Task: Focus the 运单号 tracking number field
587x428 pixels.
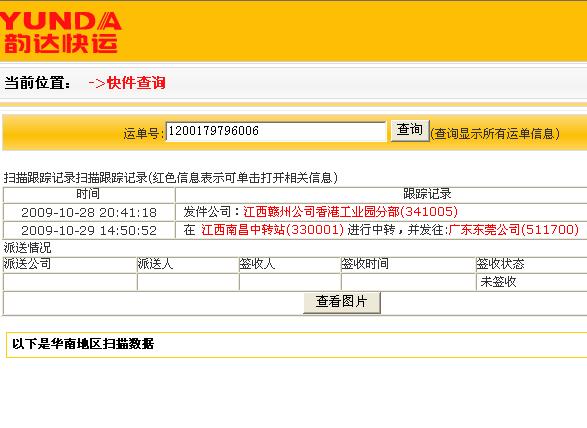Action: pos(276,131)
